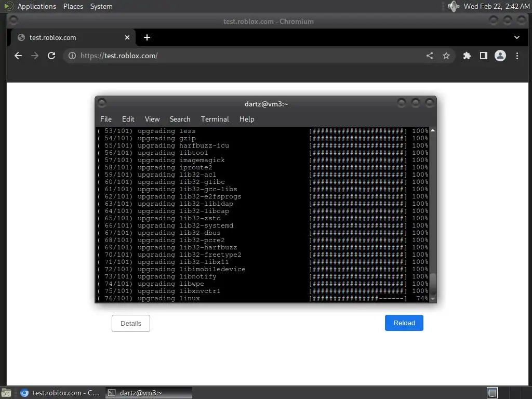Select the test.roblox.com tab

click(73, 37)
